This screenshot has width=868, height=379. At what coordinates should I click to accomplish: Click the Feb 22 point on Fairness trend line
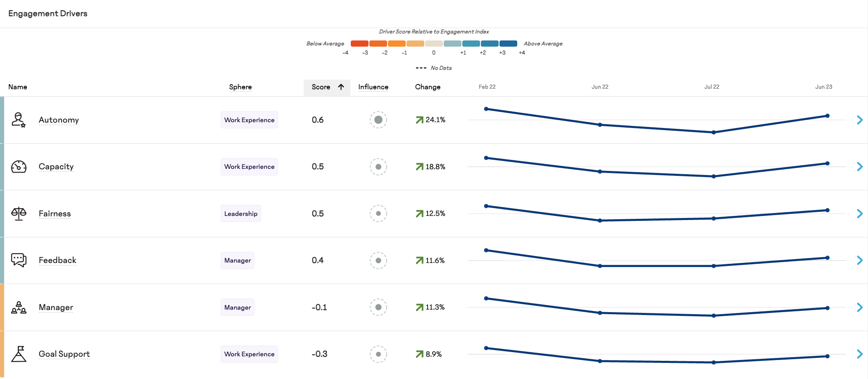(486, 206)
